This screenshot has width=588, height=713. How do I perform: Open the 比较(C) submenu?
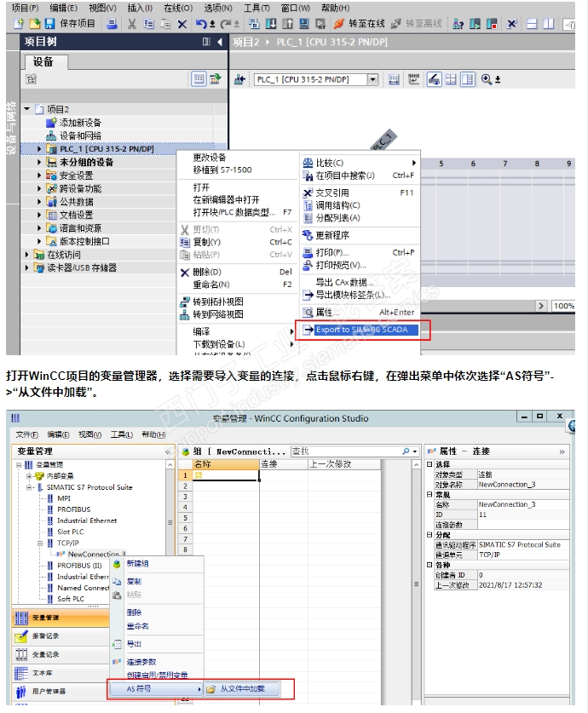click(x=360, y=163)
